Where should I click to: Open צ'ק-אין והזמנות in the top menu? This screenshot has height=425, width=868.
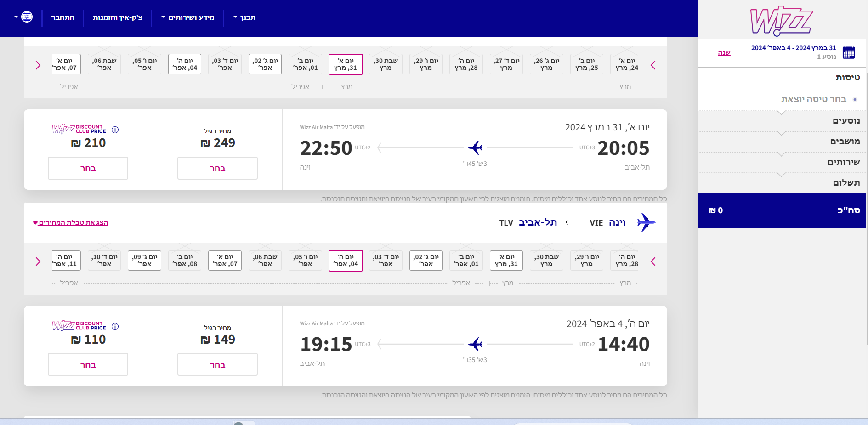(x=118, y=17)
